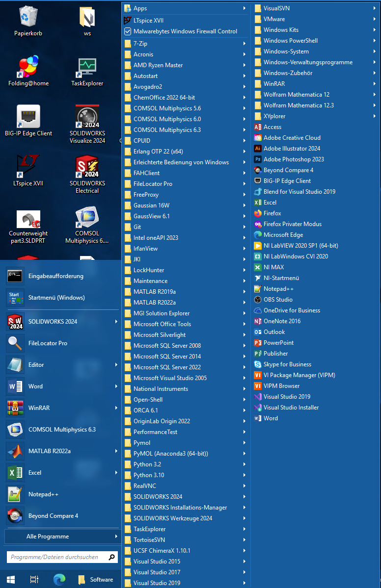Screen dimensions: 381x588
Task: Open TaskExplorer desktop shortcut
Action: 87,72
